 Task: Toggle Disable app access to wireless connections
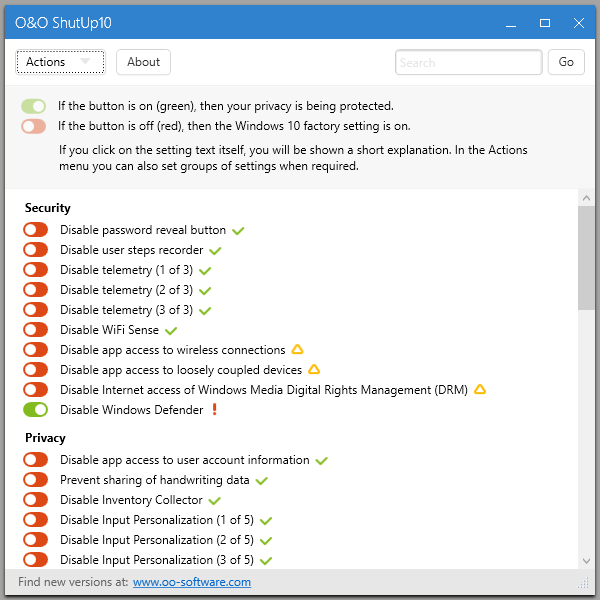tap(35, 350)
